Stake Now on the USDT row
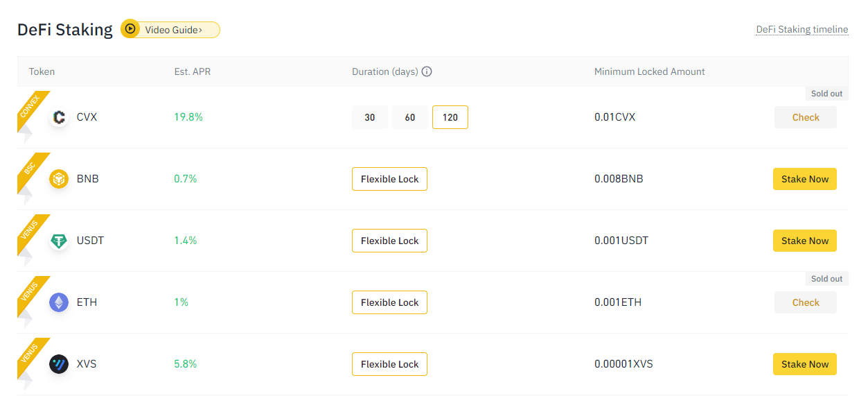This screenshot has width=868, height=396. click(x=805, y=241)
